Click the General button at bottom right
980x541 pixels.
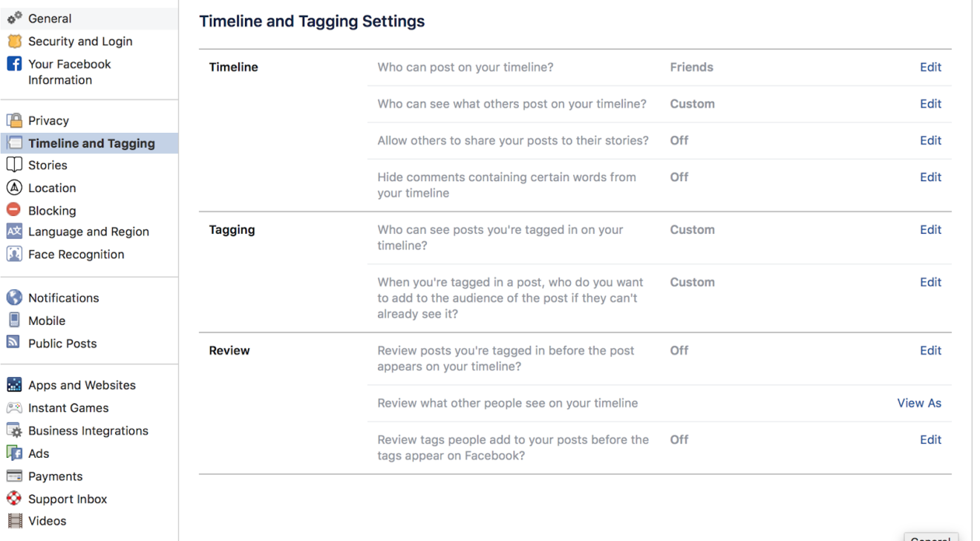pyautogui.click(x=930, y=538)
